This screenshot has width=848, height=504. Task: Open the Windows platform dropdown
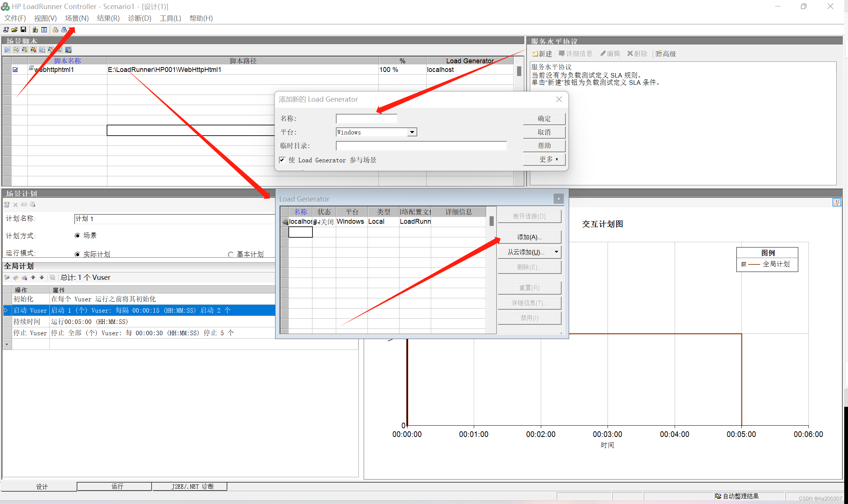coord(412,132)
